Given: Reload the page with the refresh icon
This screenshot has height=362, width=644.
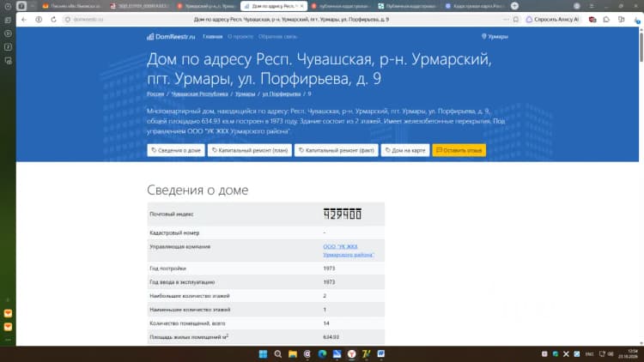Looking at the screenshot, I should (x=53, y=19).
